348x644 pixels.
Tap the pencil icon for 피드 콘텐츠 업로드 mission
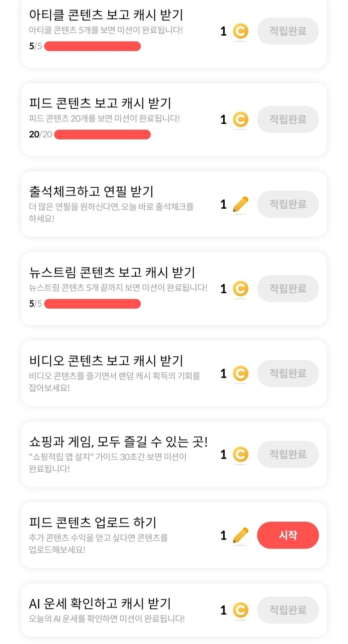point(240,535)
